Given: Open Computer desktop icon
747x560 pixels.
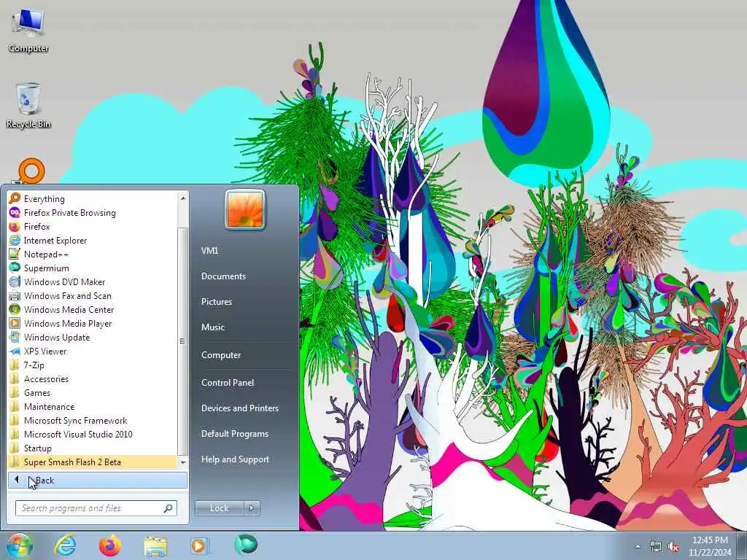Looking at the screenshot, I should tap(28, 29).
